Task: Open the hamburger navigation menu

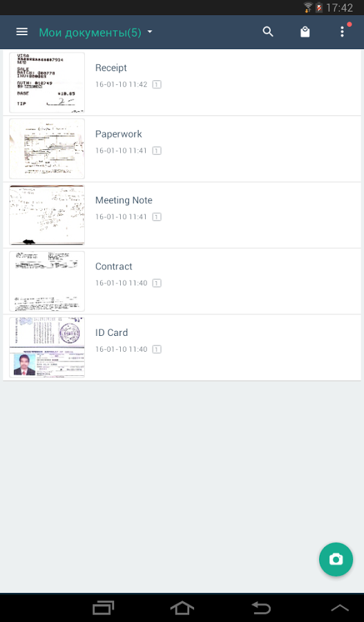Action: coord(22,32)
